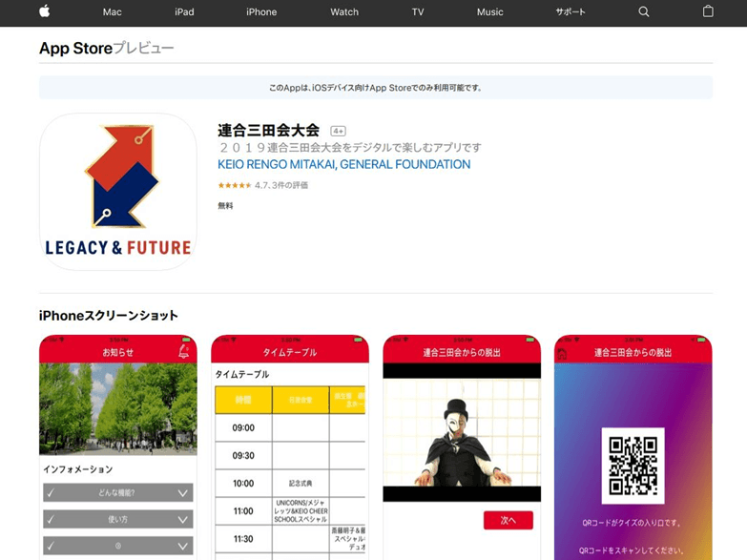The width and height of the screenshot is (747, 560).
Task: Click the インフォメーション label
Action: (x=78, y=469)
